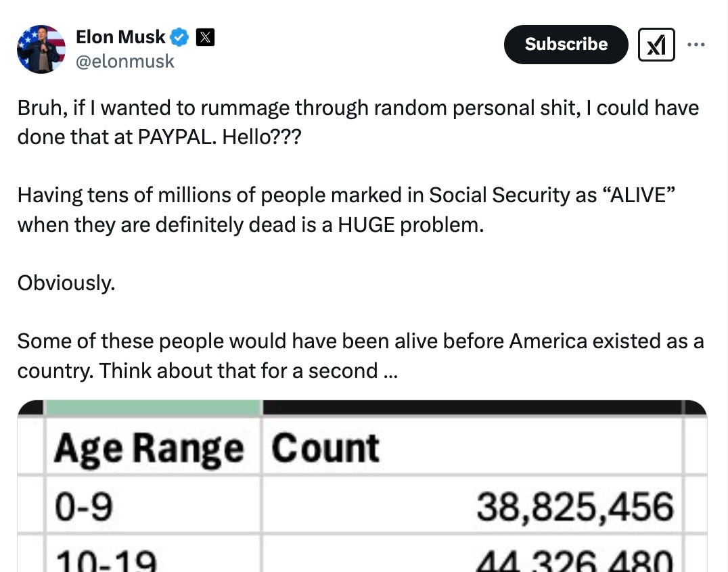The width and height of the screenshot is (728, 572).
Task: Click the Elon Musk display name
Action: (x=120, y=37)
